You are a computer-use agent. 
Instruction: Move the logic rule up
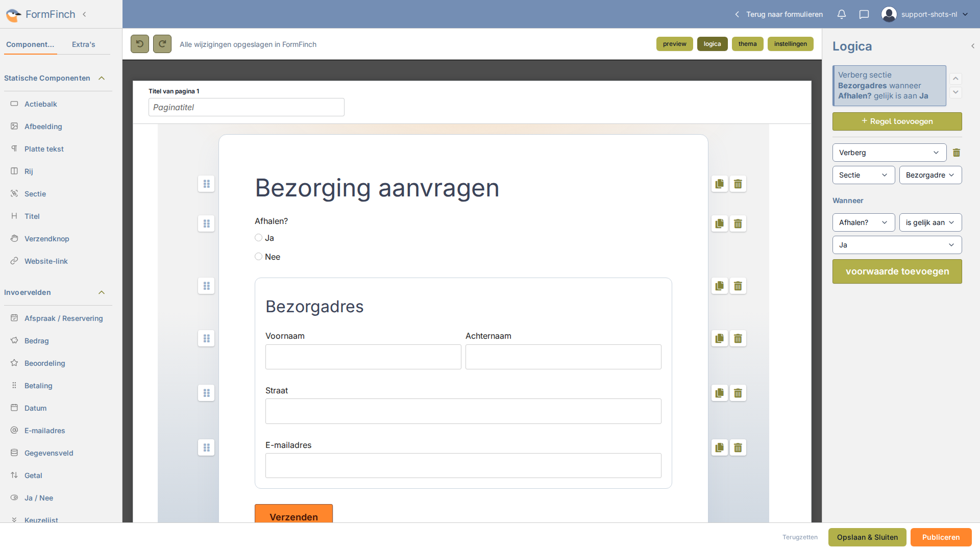pos(956,79)
